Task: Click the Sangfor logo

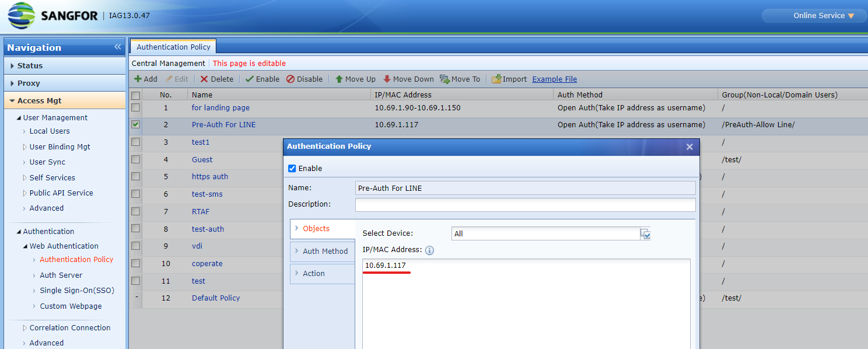Action: [x=52, y=16]
